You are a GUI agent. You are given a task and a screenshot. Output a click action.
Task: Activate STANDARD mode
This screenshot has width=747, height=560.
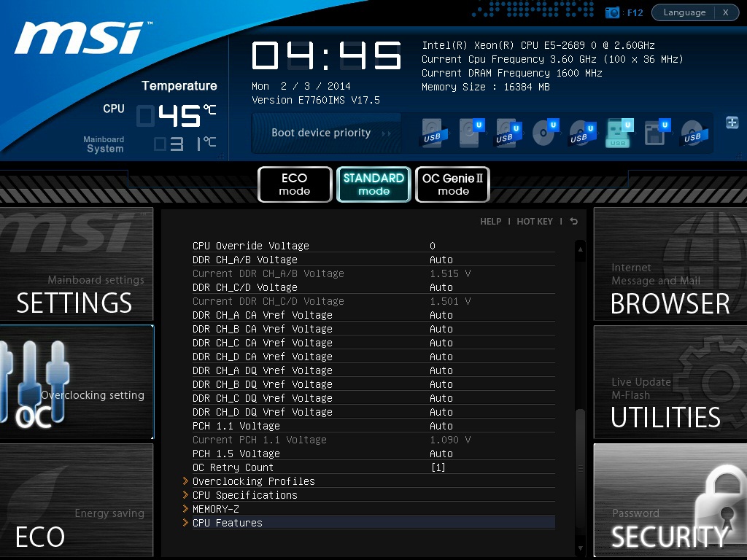pyautogui.click(x=374, y=184)
